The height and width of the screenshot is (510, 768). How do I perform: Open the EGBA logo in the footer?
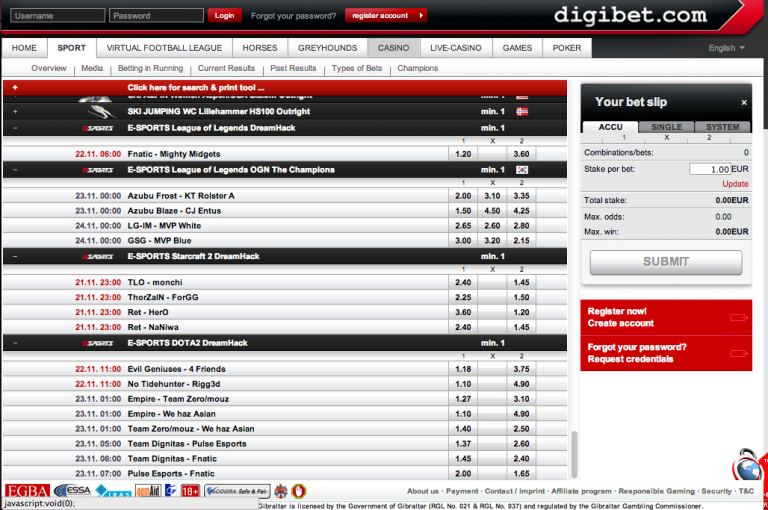pos(27,491)
